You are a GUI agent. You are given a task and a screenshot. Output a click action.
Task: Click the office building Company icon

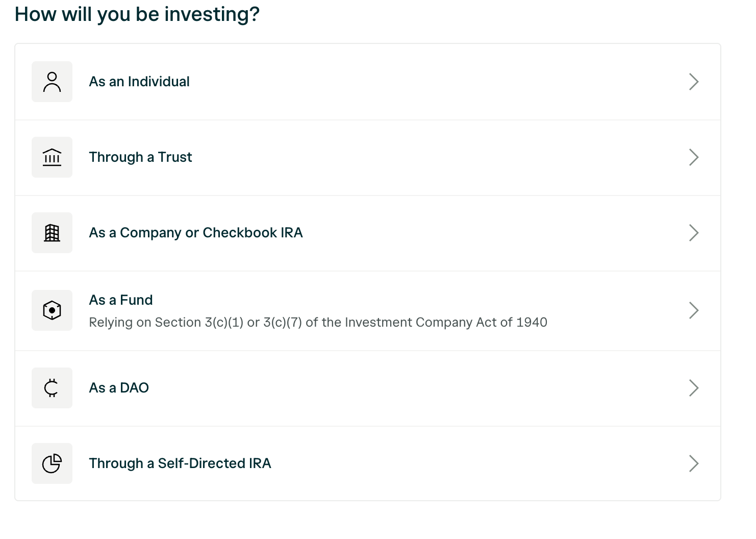[x=52, y=233]
